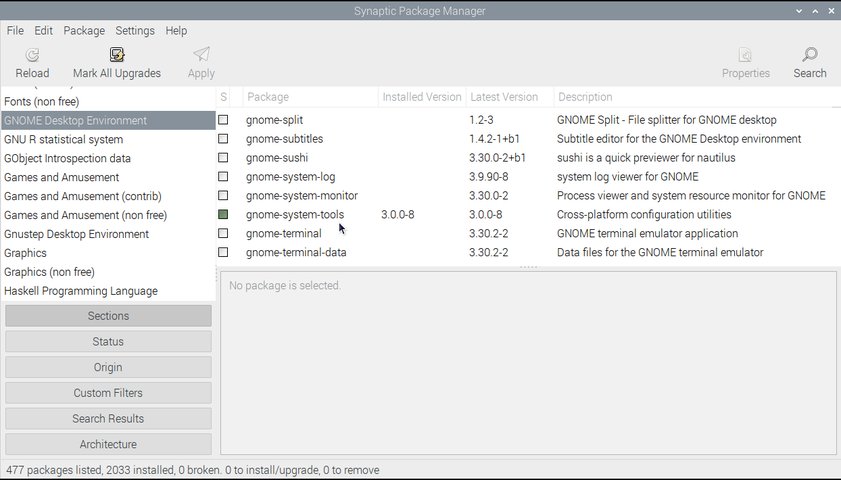Switch to the Sections filter view
The height and width of the screenshot is (480, 841).
[x=108, y=316]
